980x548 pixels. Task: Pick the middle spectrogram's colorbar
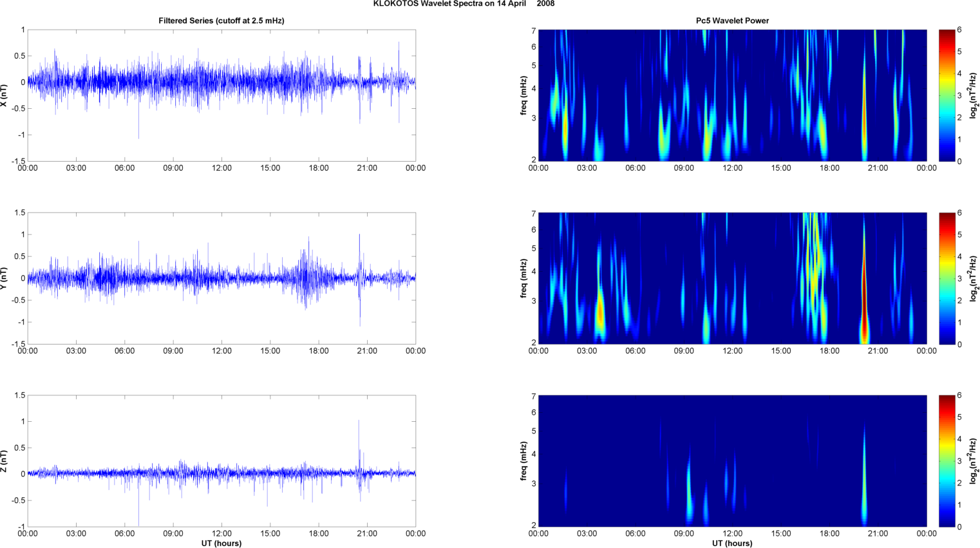[x=947, y=278]
